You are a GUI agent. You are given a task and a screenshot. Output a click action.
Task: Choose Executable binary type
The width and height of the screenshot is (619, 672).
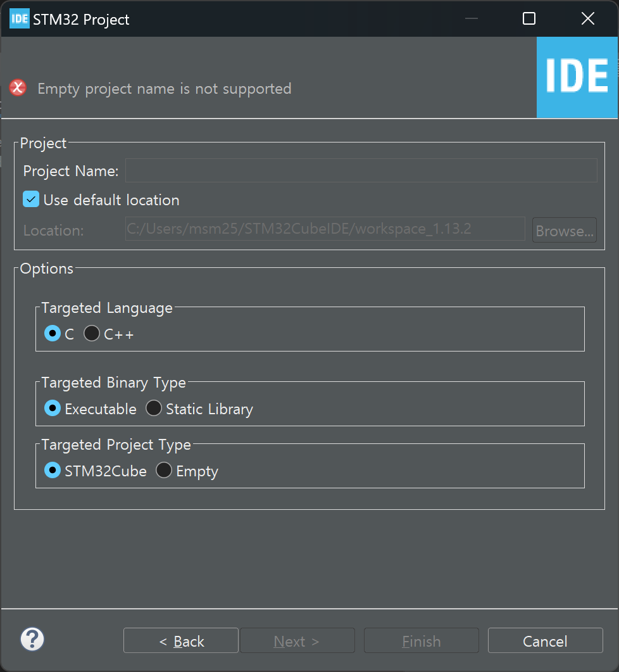(53, 409)
